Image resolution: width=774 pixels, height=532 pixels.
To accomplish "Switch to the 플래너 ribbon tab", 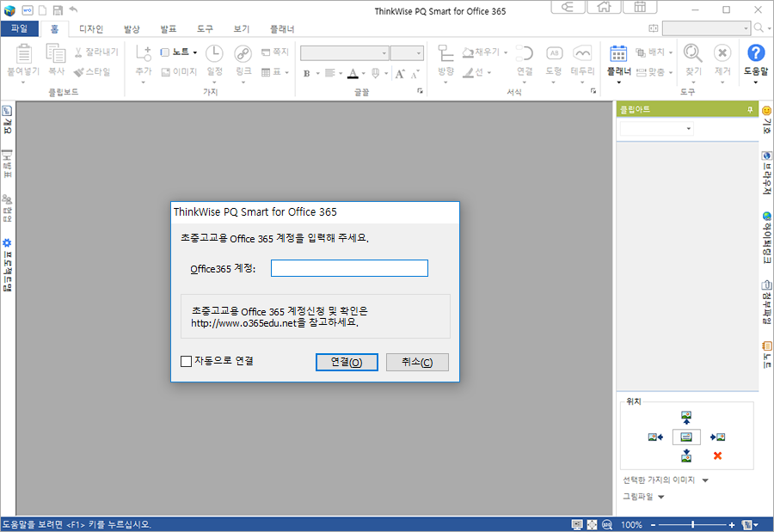I will [282, 29].
